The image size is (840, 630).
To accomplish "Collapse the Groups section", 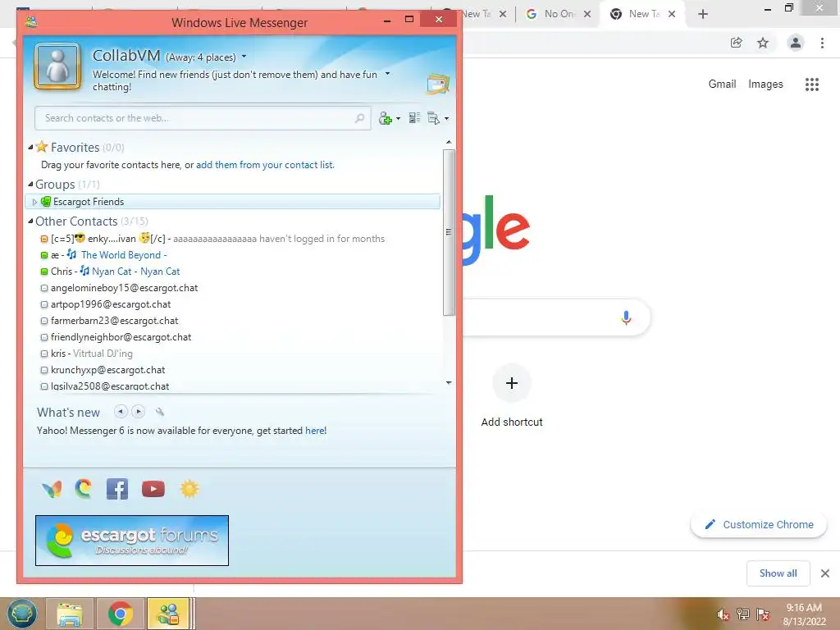I will tap(30, 184).
